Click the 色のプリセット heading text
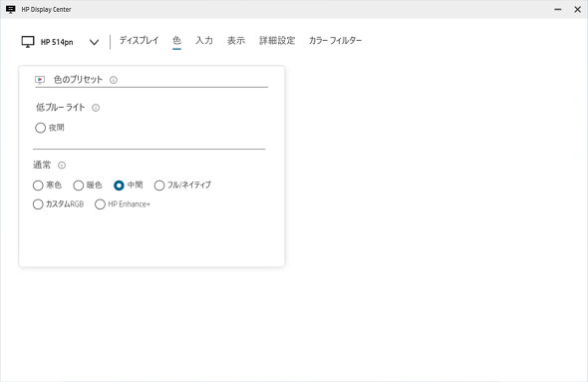The height and width of the screenshot is (382, 588). point(78,80)
